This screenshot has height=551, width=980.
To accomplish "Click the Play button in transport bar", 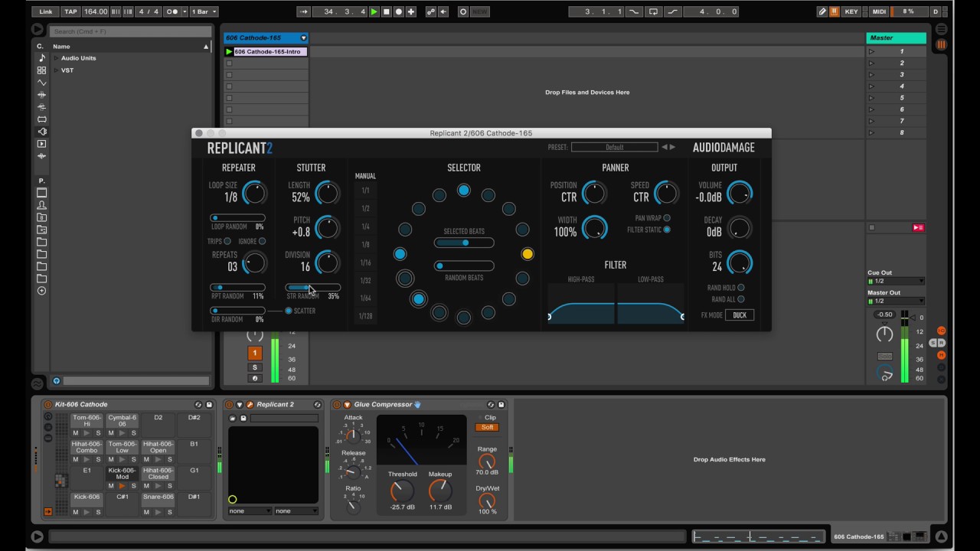I will coord(374,11).
